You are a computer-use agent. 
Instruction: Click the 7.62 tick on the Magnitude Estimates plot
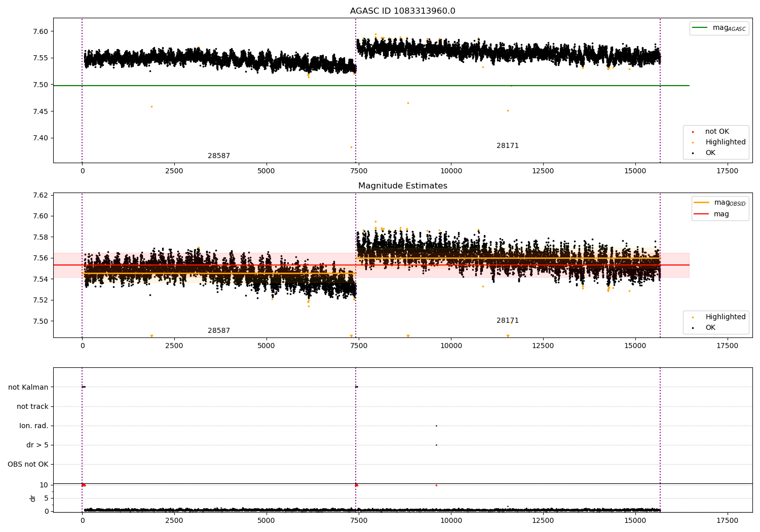pos(41,195)
